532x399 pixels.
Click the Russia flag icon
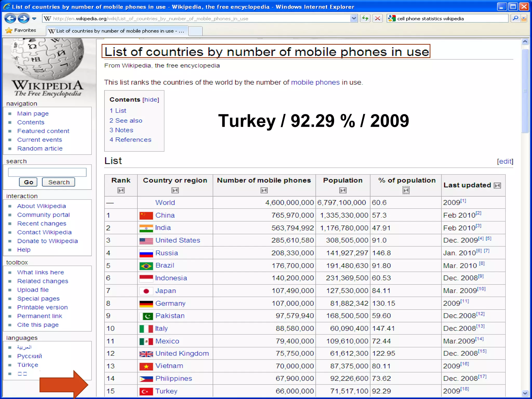click(x=146, y=253)
